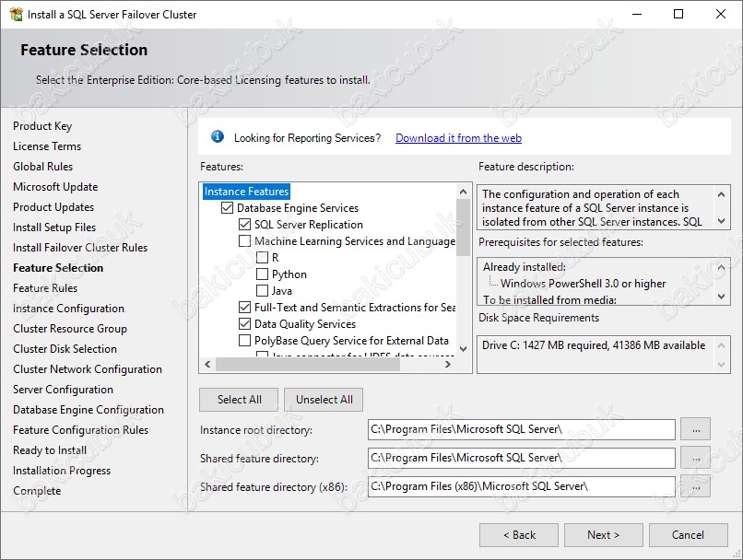Toggle Database Engine Services checkbox
The image size is (743, 560).
click(227, 208)
